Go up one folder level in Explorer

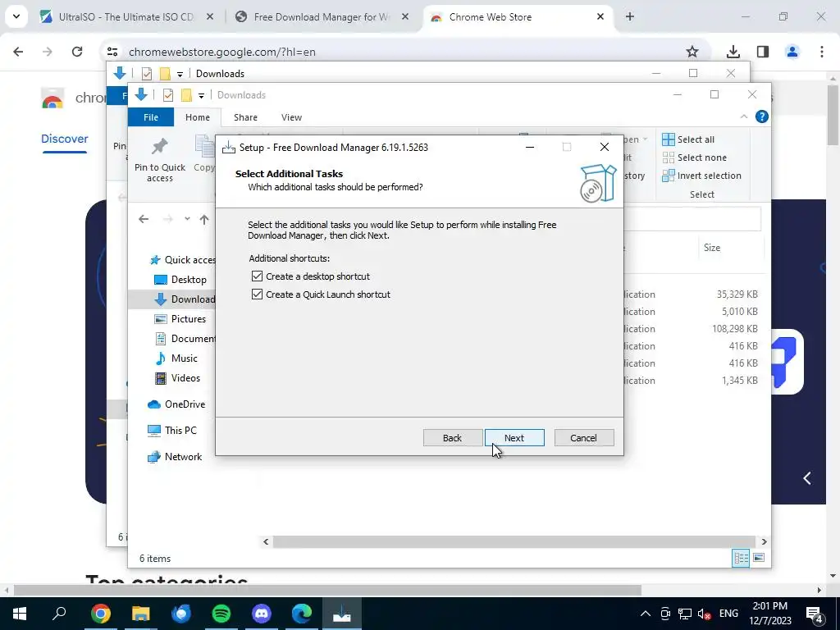(204, 219)
